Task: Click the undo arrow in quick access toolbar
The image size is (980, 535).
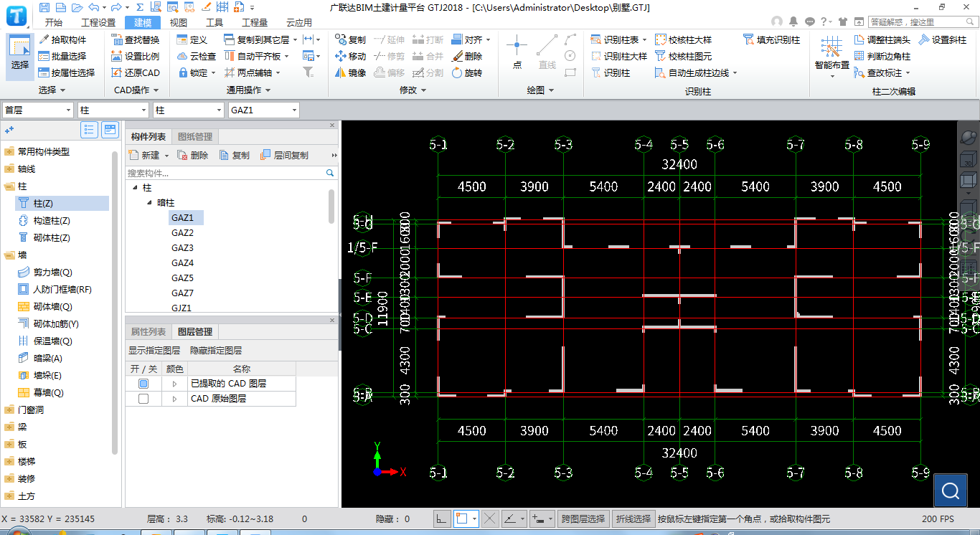Action: pos(93,7)
